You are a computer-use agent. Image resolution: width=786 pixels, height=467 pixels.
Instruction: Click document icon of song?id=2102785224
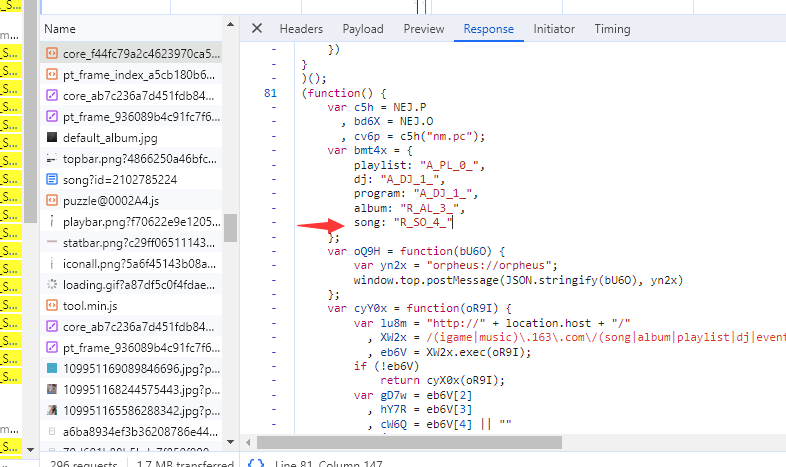click(x=52, y=179)
